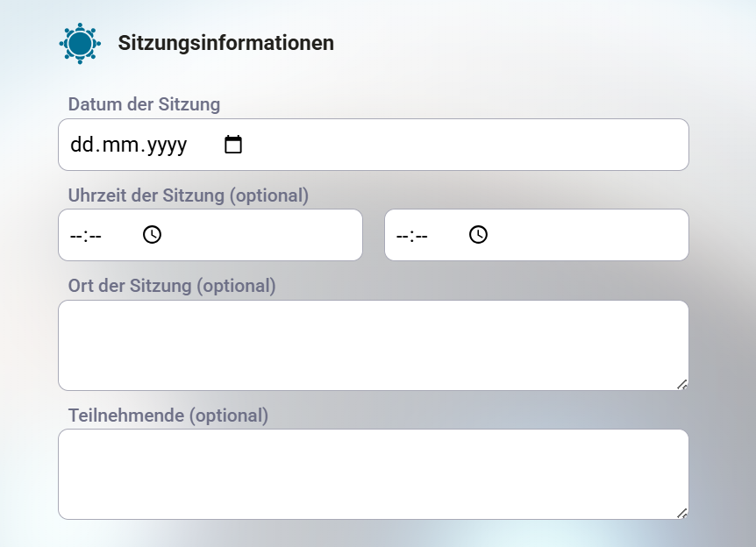Image resolution: width=756 pixels, height=547 pixels.
Task: Click the resize handle of the Teilnehmende box
Action: point(681,513)
